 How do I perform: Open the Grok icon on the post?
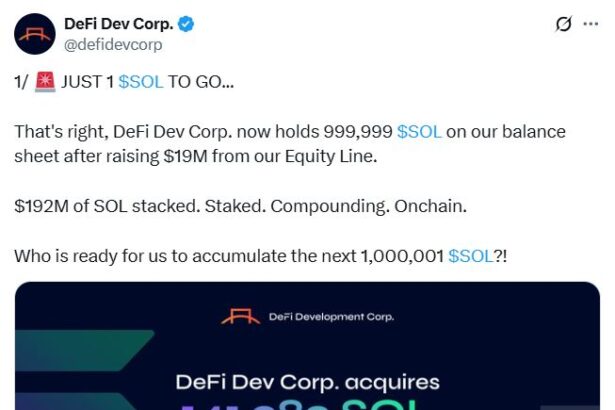coord(563,24)
